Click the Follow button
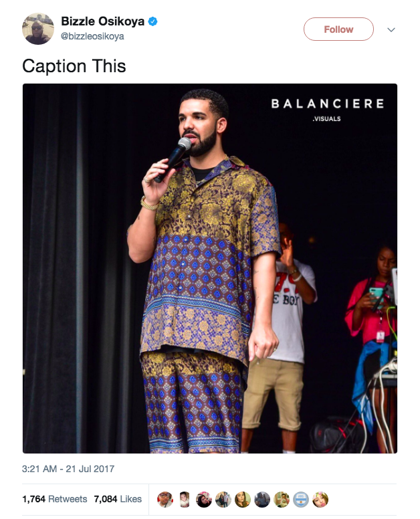 click(338, 29)
